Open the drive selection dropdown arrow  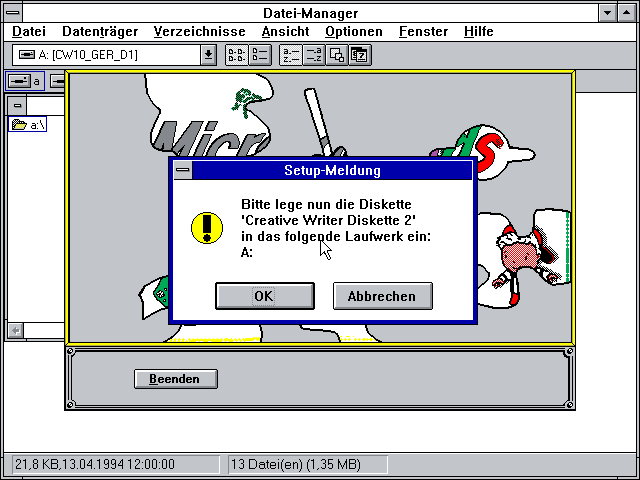tap(208, 55)
